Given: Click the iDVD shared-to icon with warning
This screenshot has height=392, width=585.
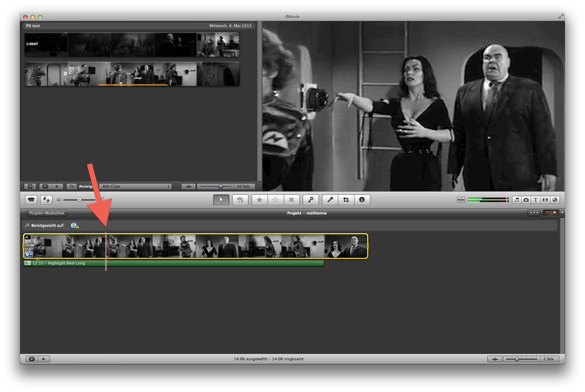Looking at the screenshot, I should click(75, 225).
